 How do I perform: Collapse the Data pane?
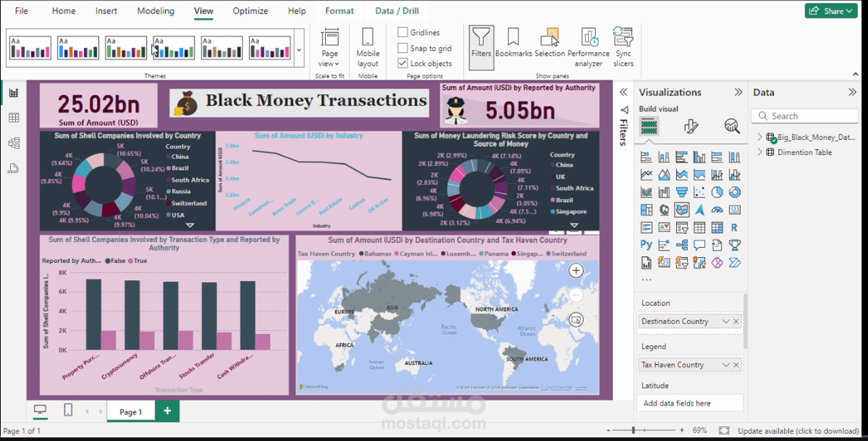[852, 92]
